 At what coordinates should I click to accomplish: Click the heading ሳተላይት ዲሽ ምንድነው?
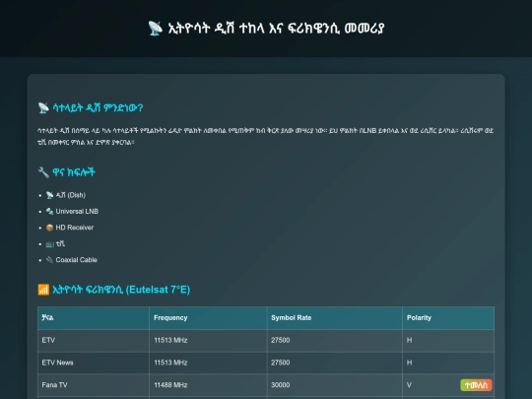coord(98,108)
